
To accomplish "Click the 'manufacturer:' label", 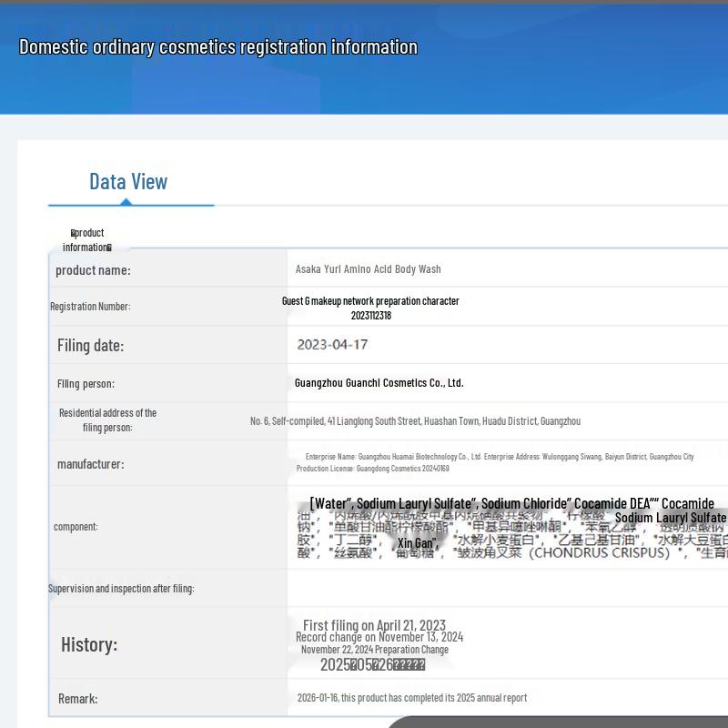I will (x=90, y=464).
